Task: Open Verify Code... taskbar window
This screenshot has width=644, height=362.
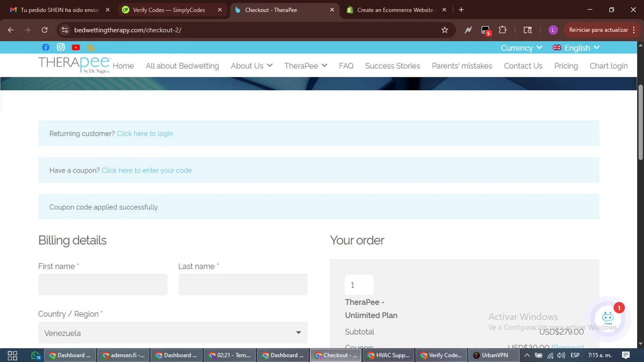Action: click(x=441, y=355)
